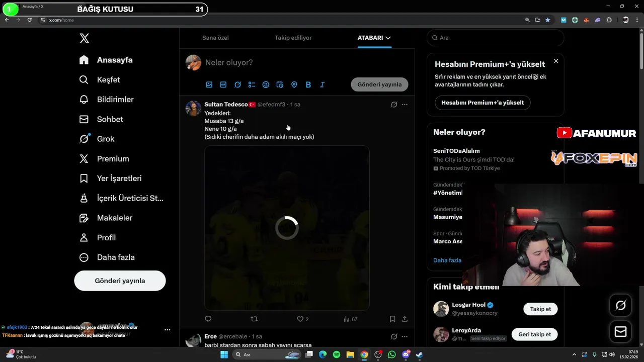644x362 pixels.
Task: Add a poll to the new post
Action: coord(252,84)
